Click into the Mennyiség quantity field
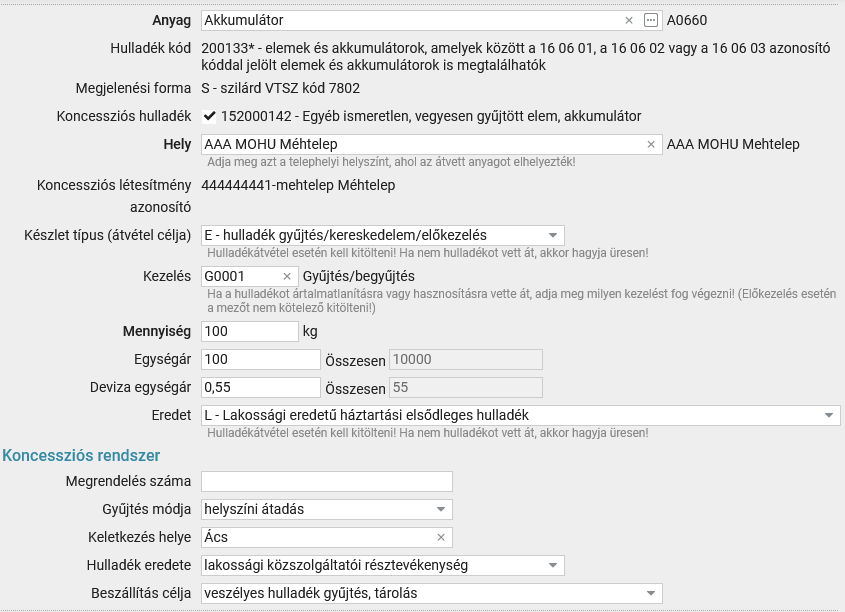845x612 pixels. tap(250, 331)
